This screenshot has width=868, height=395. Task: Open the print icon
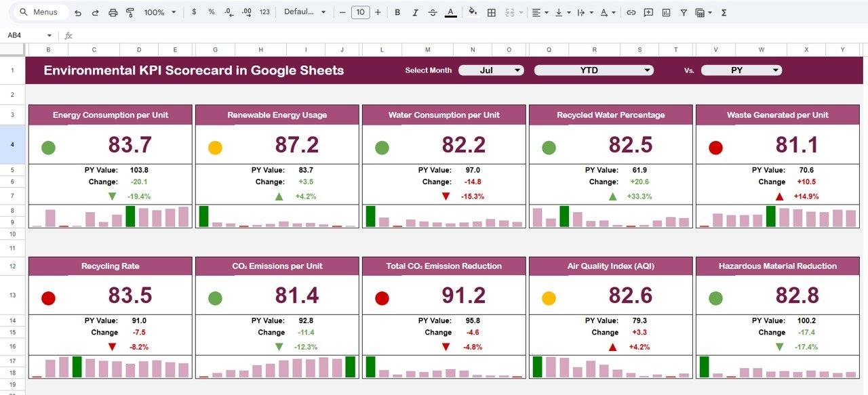(113, 12)
